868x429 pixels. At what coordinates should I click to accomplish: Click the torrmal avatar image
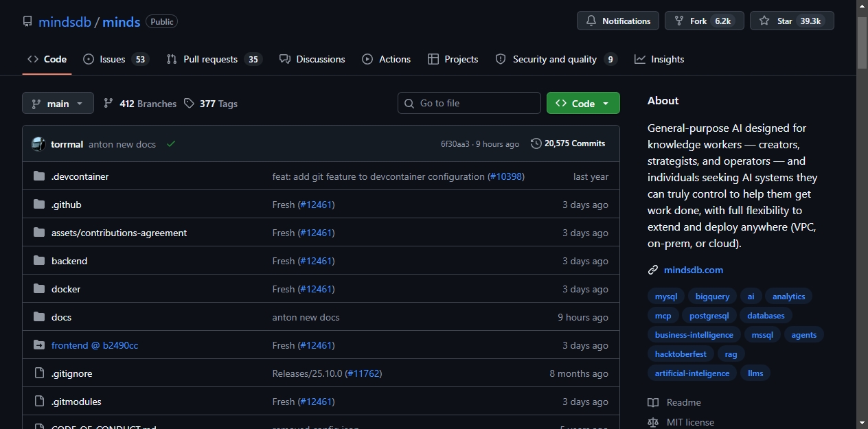tap(38, 144)
